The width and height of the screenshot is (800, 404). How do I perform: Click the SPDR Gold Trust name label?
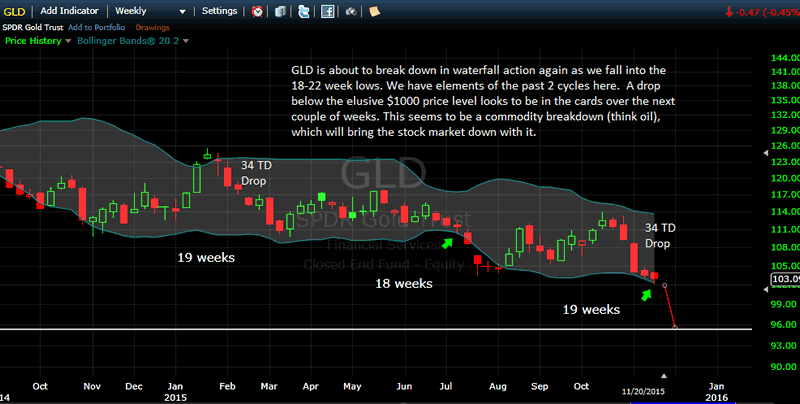coord(31,27)
